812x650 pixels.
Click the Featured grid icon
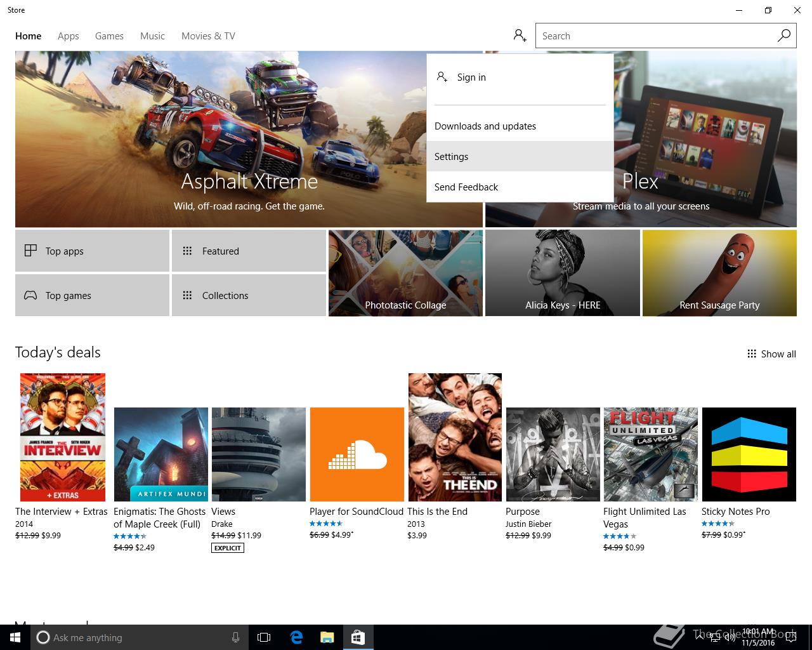[x=187, y=251]
